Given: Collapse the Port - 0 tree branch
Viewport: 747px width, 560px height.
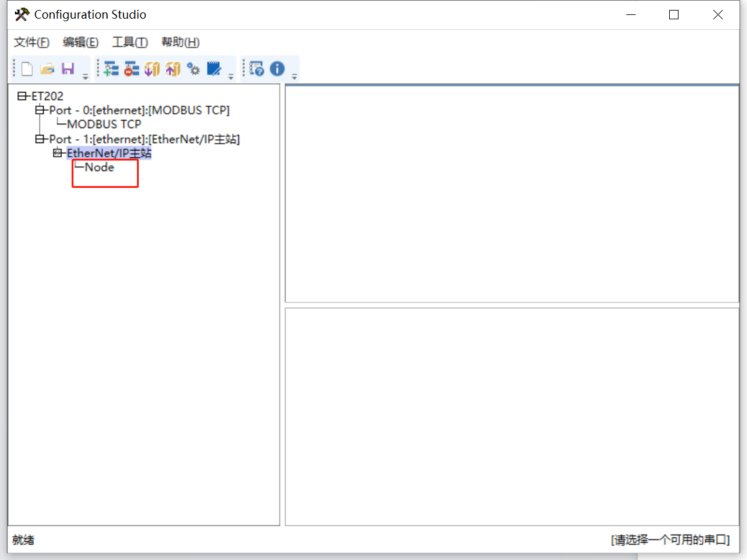Looking at the screenshot, I should pyautogui.click(x=39, y=110).
